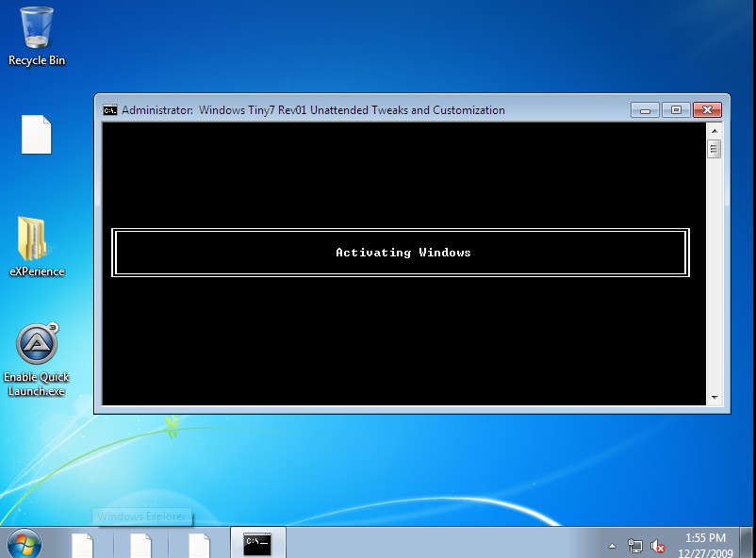Click the console scrollbar down arrow

click(x=715, y=398)
